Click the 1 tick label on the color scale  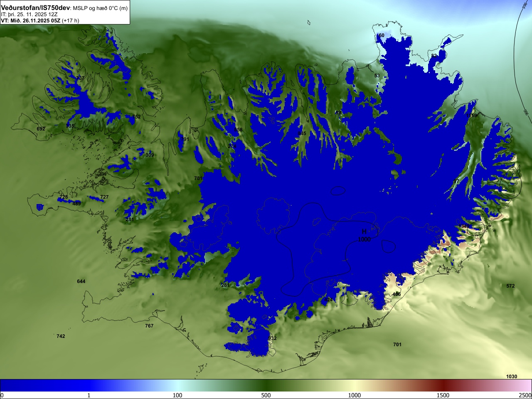click(x=89, y=395)
